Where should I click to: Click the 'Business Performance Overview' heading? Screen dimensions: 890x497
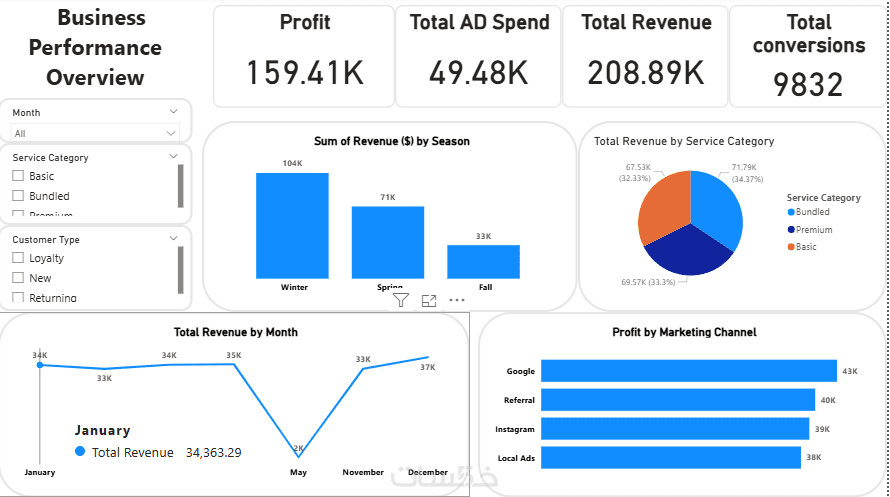click(x=95, y=48)
